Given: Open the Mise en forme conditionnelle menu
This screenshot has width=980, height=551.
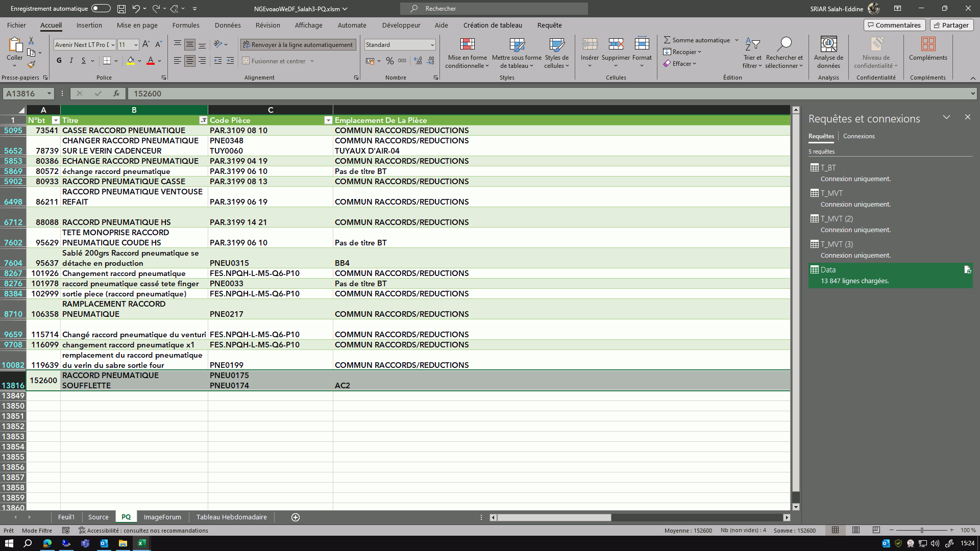Looking at the screenshot, I should click(x=467, y=53).
